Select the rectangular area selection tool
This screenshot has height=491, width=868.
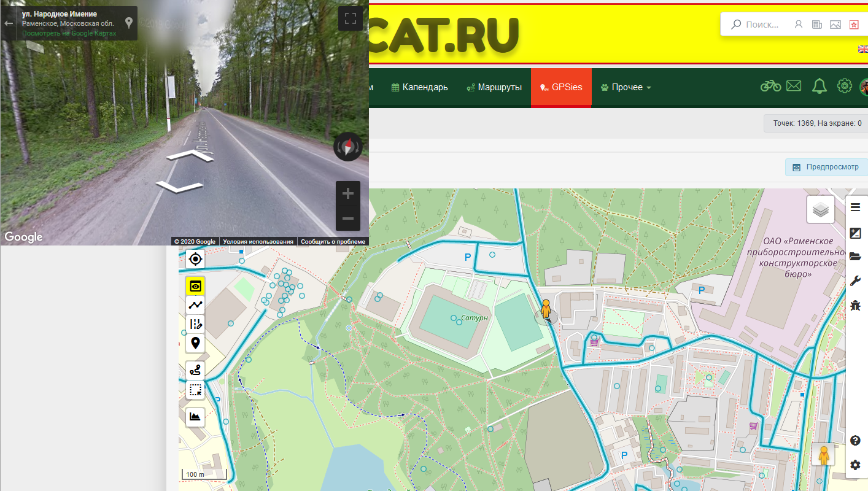(195, 390)
